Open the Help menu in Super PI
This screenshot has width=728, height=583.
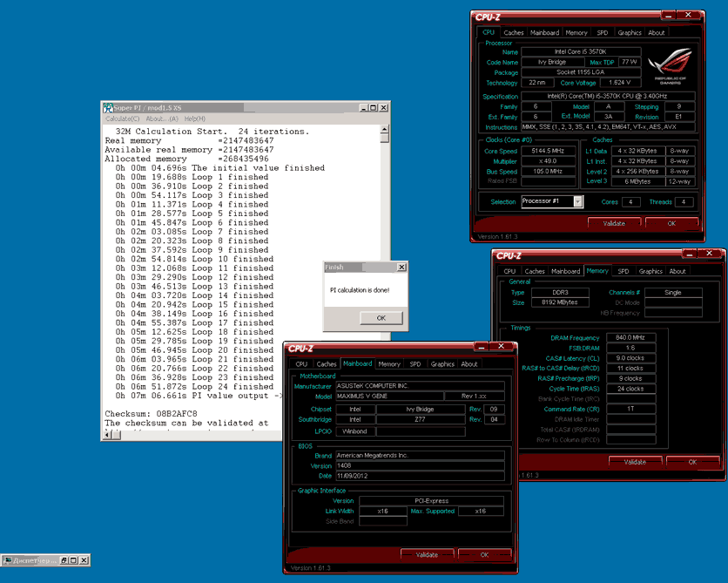pyautogui.click(x=194, y=119)
